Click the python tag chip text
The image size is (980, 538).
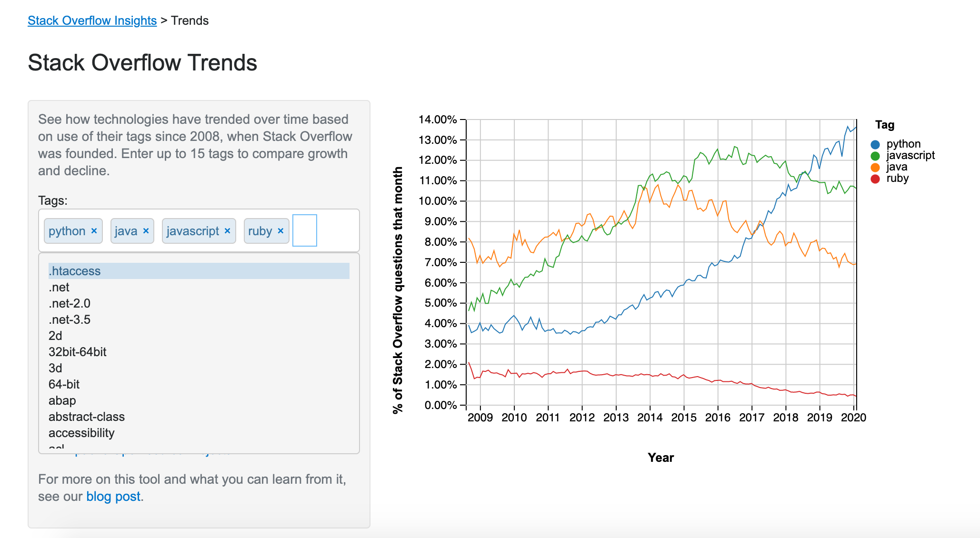[67, 231]
